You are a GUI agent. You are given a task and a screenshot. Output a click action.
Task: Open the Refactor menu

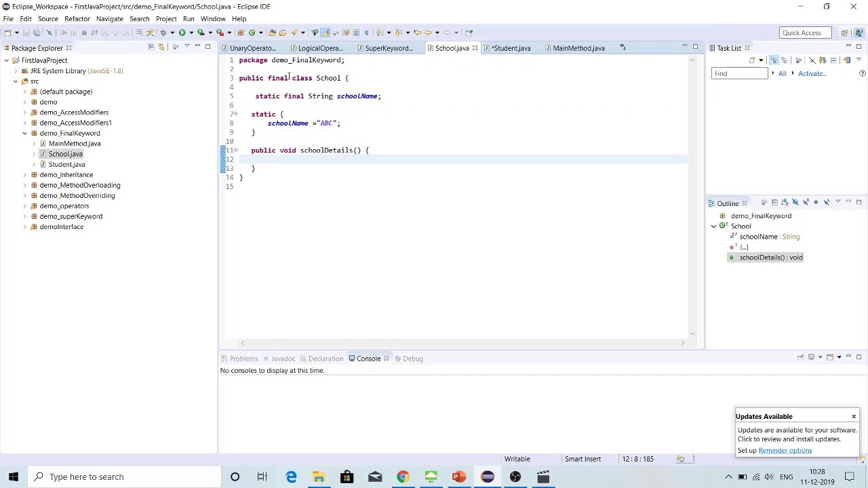click(77, 19)
